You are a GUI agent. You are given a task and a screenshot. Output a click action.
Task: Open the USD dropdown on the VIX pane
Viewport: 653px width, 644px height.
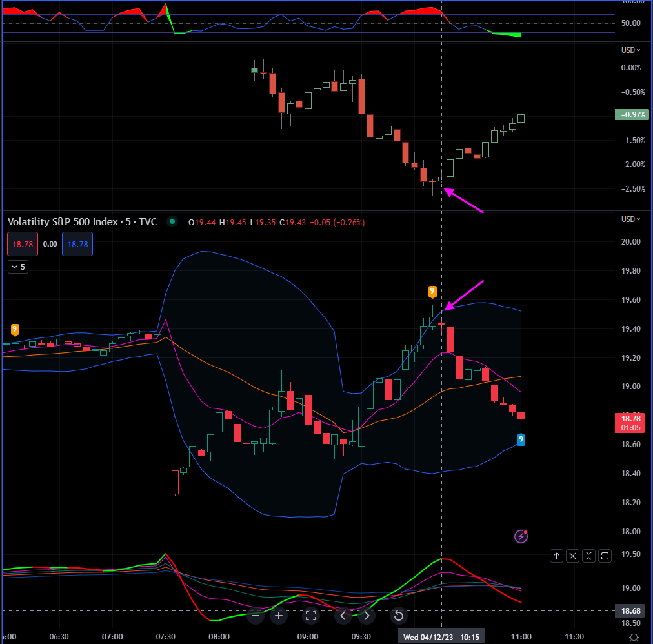click(x=630, y=219)
